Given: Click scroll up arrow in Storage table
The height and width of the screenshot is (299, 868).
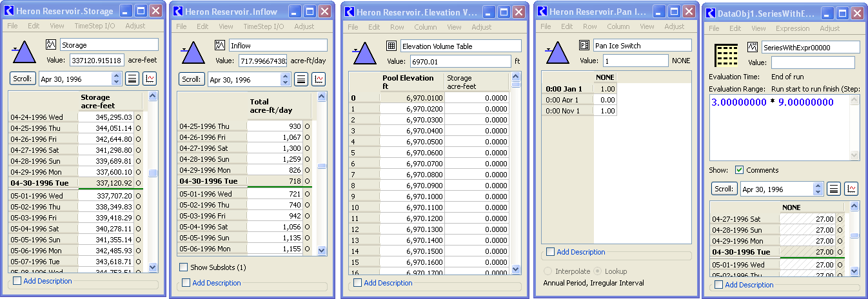Looking at the screenshot, I should [153, 95].
